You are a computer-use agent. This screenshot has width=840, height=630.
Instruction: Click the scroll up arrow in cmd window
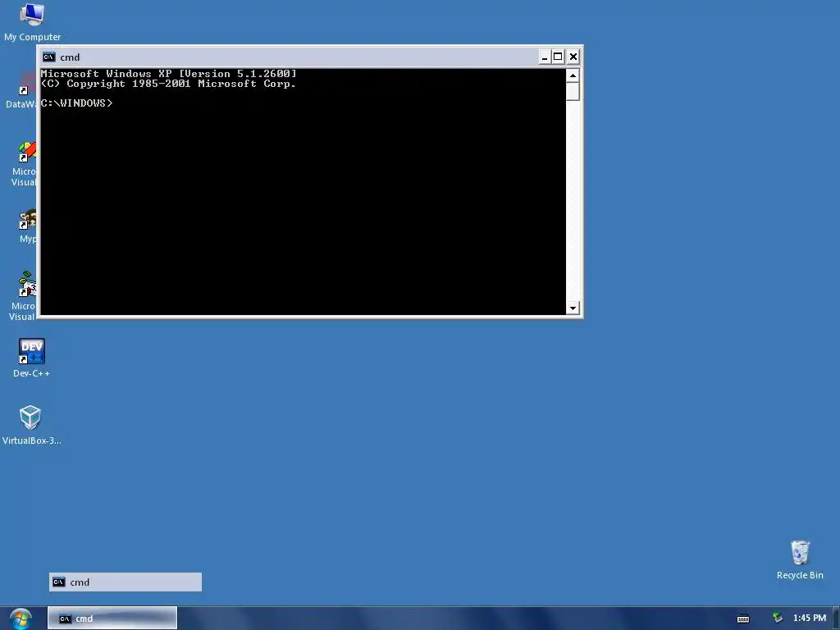tap(573, 75)
